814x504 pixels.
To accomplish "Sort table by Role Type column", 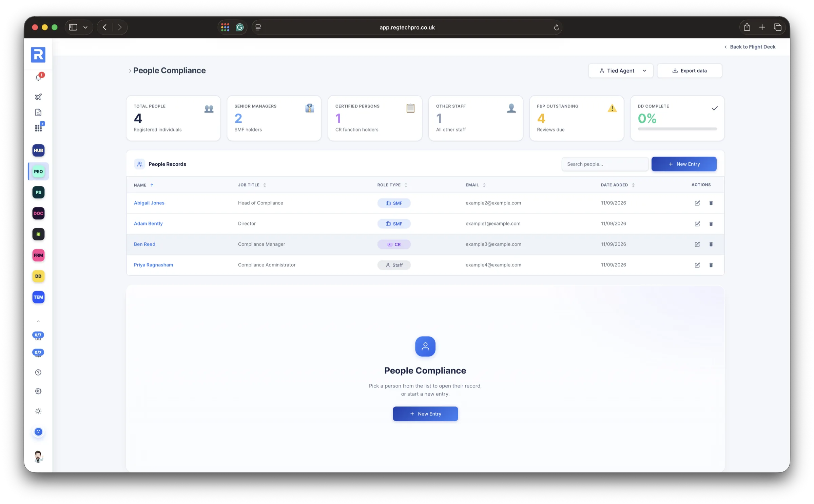I will pyautogui.click(x=392, y=185).
